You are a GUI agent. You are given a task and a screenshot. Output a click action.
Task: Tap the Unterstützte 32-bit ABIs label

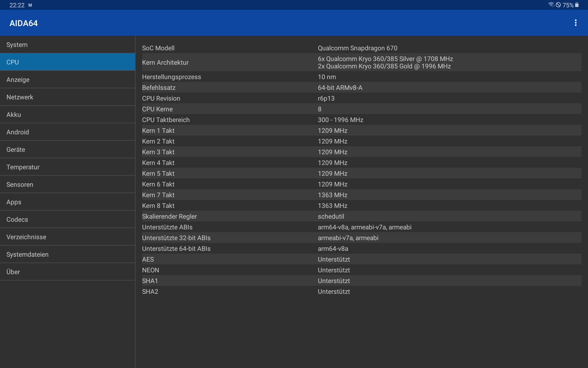coord(176,238)
